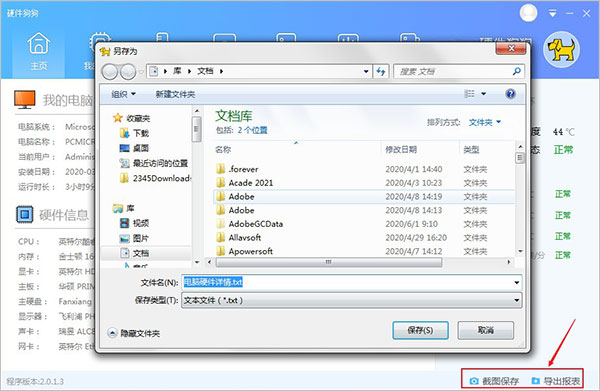Select 桌面 in navigation pane
Viewport: 600px width, 391px height.
pyautogui.click(x=134, y=148)
